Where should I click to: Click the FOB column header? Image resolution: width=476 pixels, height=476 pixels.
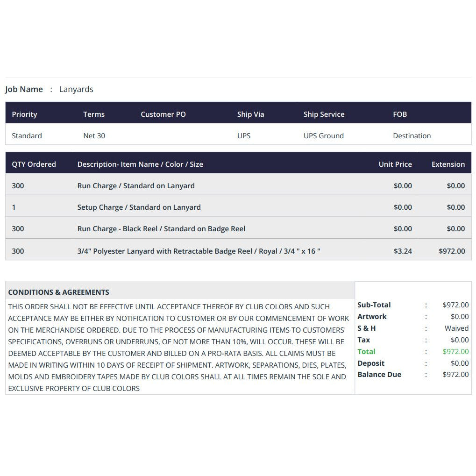click(x=400, y=114)
